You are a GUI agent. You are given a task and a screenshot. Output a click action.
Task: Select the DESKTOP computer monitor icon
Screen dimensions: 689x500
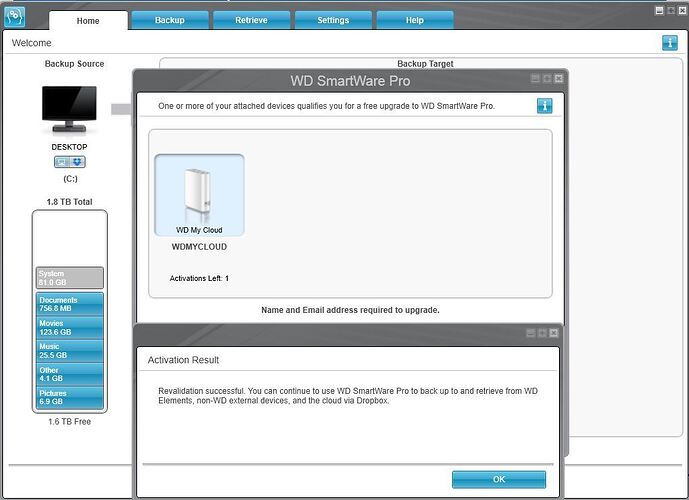coord(69,109)
